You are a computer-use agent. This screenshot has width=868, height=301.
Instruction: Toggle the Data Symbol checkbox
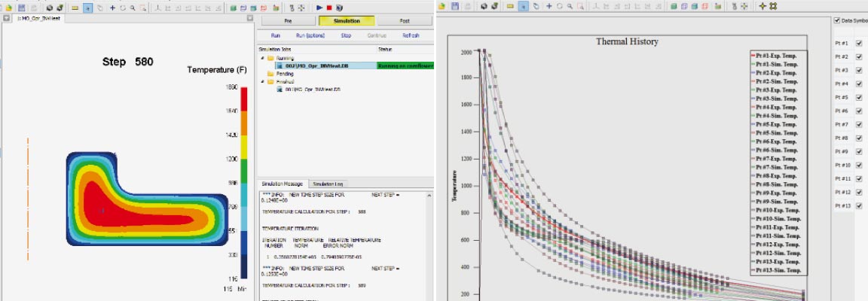point(838,20)
